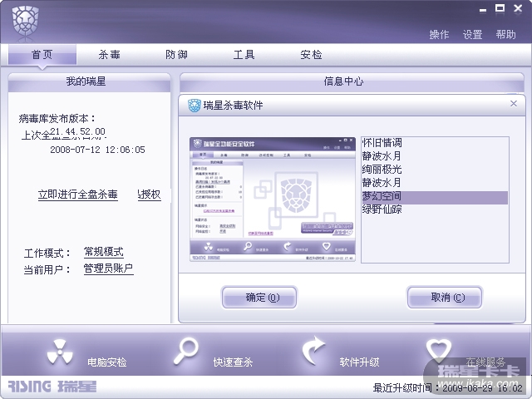Switch to the 杀毒 tab
This screenshot has width=532, height=399.
coord(109,54)
